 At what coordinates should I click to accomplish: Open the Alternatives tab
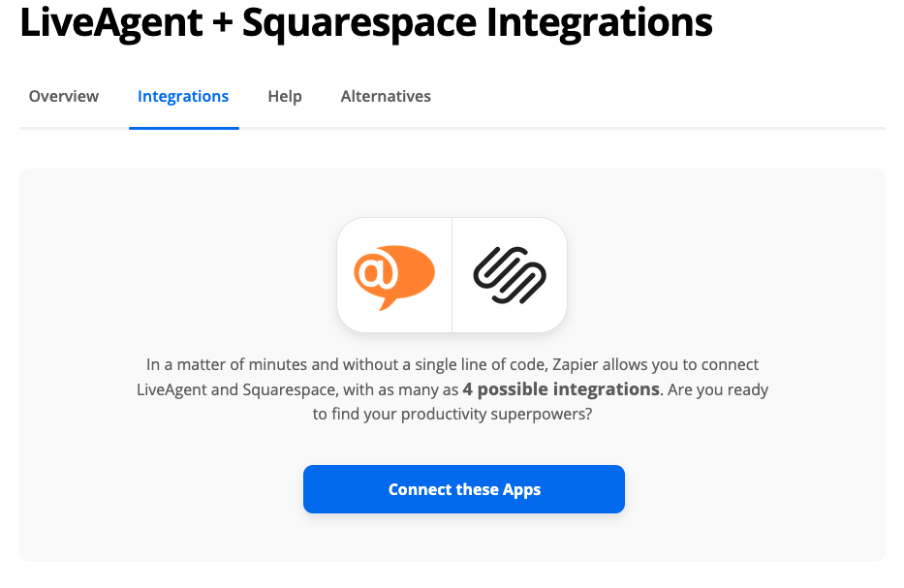(385, 96)
